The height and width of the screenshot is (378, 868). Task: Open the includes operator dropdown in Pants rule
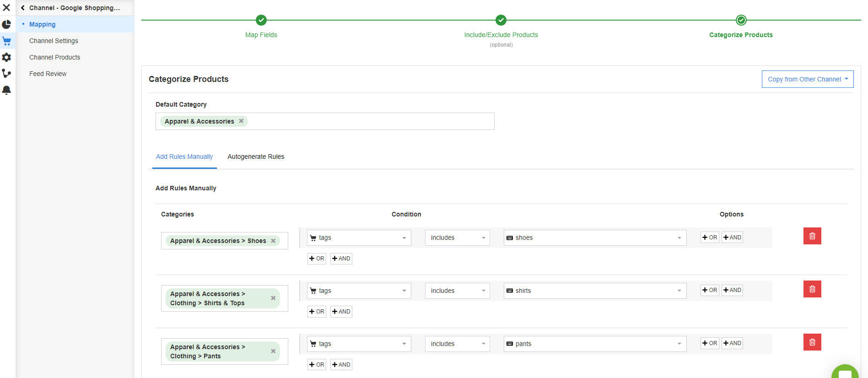(x=458, y=344)
